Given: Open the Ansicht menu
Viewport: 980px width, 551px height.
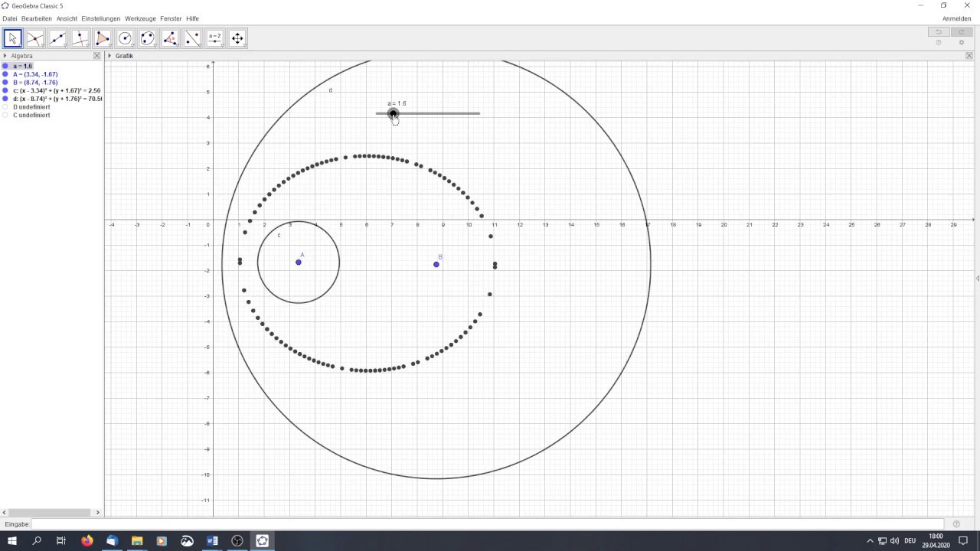Looking at the screenshot, I should [67, 18].
